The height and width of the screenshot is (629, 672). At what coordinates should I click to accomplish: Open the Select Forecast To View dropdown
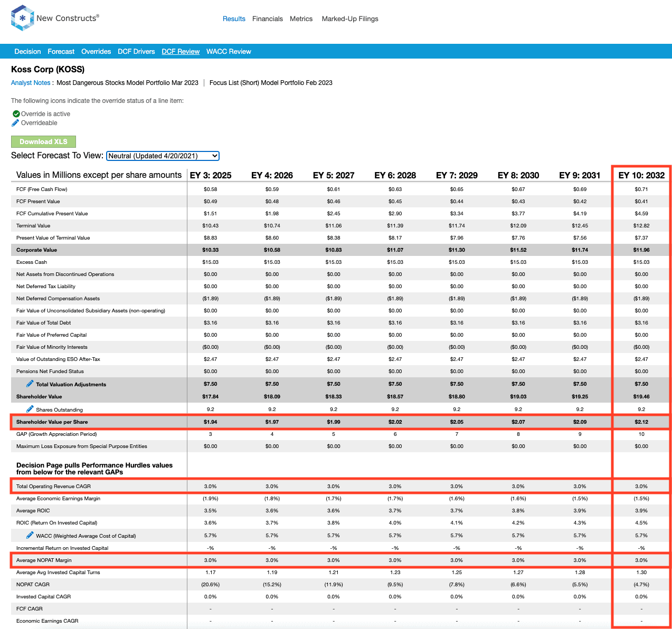coord(163,156)
